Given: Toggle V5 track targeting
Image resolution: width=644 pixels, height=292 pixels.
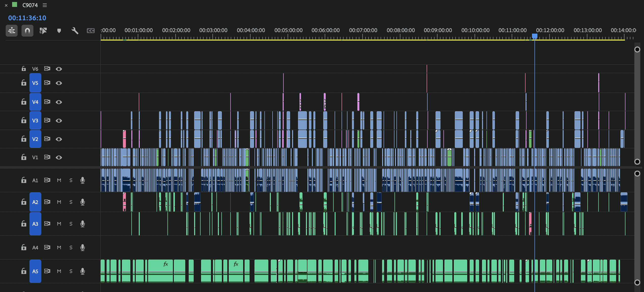Looking at the screenshot, I should click(35, 83).
